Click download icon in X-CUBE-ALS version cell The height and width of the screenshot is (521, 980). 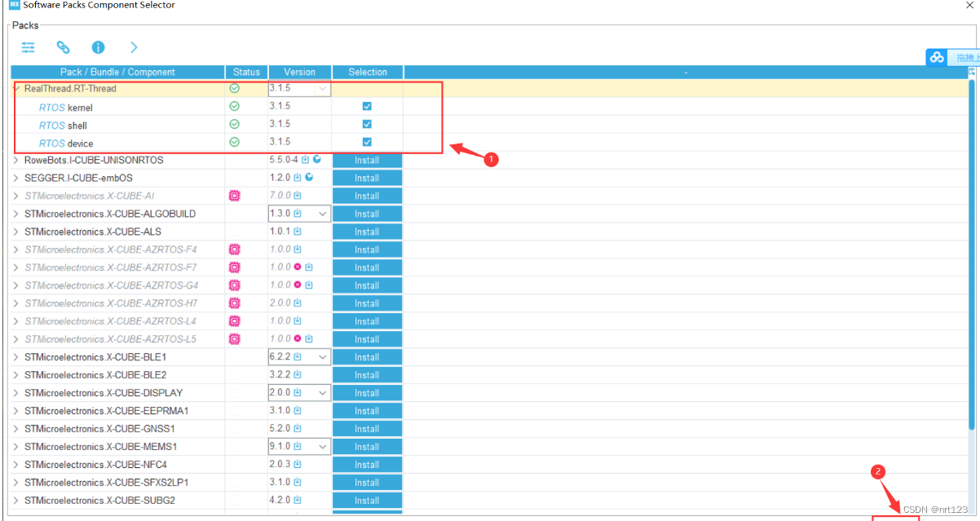point(298,232)
